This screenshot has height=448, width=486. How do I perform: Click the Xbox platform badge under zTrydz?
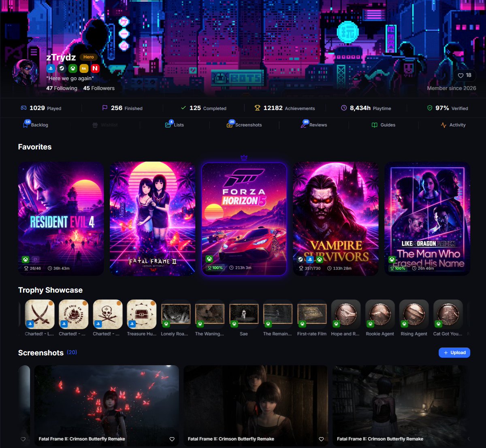[72, 68]
